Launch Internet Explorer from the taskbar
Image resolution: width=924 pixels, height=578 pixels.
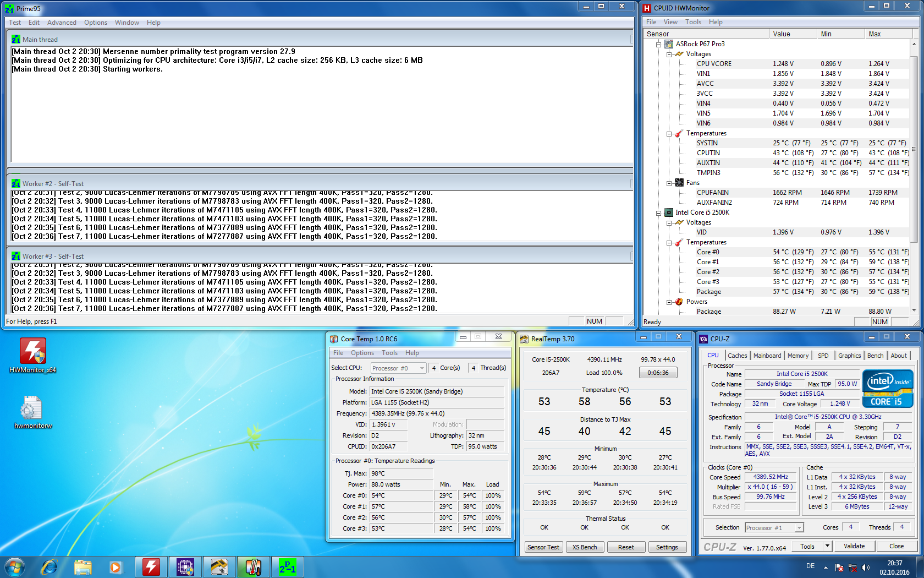50,567
